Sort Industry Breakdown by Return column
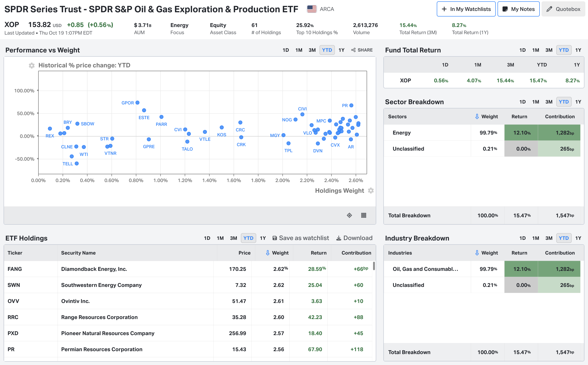This screenshot has width=588, height=365. [x=519, y=253]
